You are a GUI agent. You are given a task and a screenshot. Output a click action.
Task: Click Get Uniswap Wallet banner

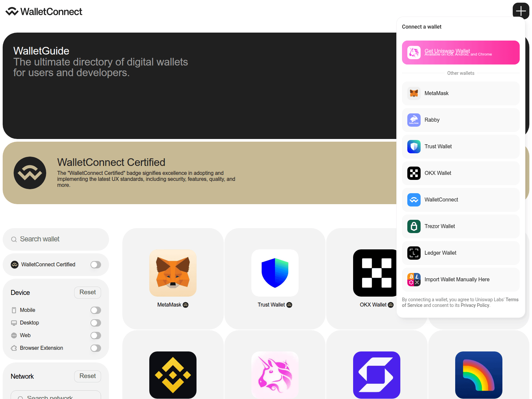[461, 53]
